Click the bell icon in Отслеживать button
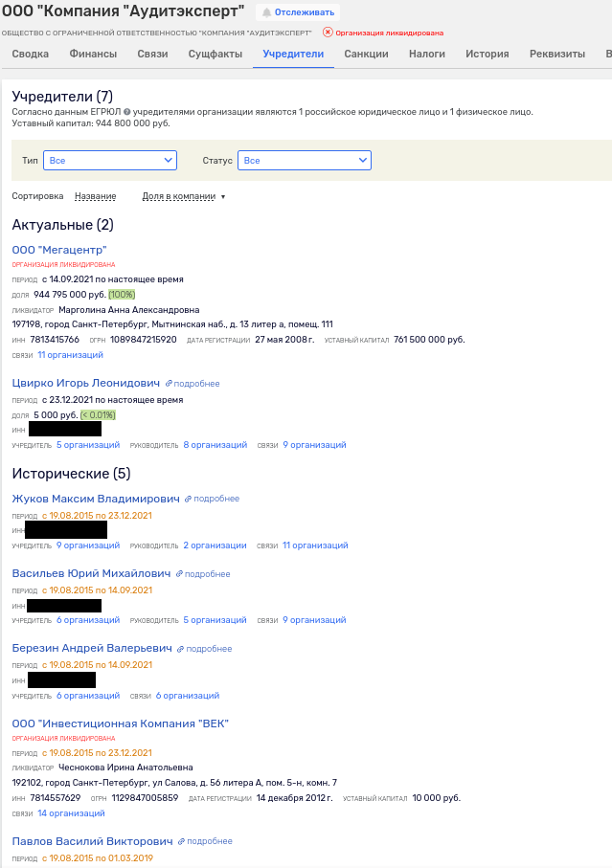Screen dimensions: 612x868 266,12
